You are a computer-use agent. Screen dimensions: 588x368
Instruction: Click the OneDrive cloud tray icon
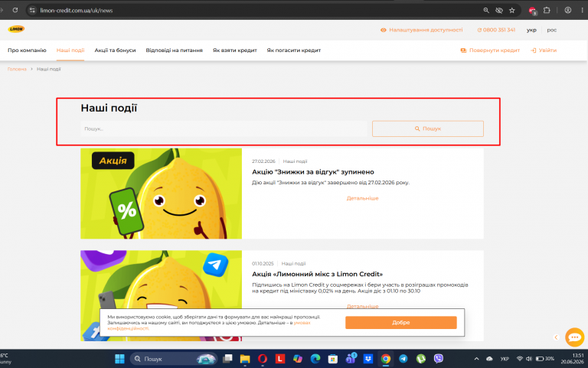tap(489, 359)
